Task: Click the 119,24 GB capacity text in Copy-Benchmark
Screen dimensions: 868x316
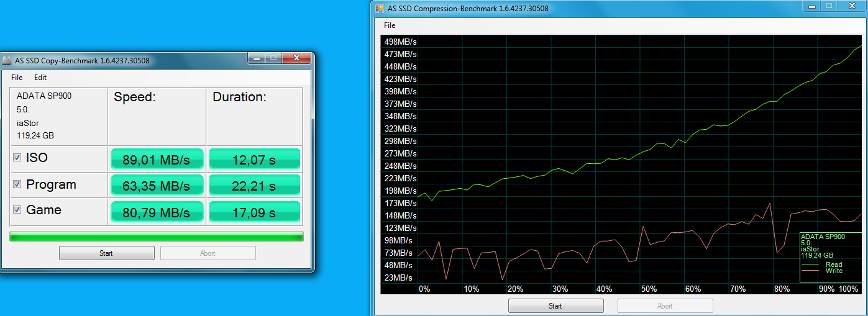Action: click(35, 135)
